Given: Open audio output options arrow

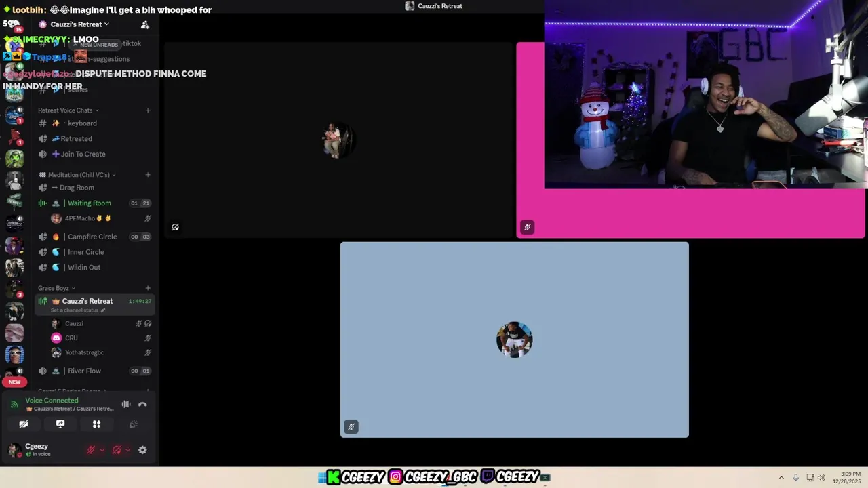Looking at the screenshot, I should [127, 450].
